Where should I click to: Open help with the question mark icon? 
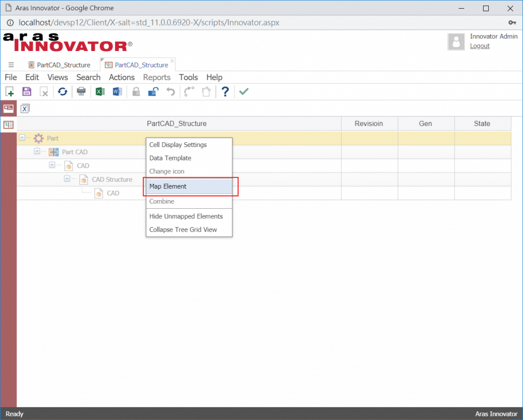(x=225, y=91)
